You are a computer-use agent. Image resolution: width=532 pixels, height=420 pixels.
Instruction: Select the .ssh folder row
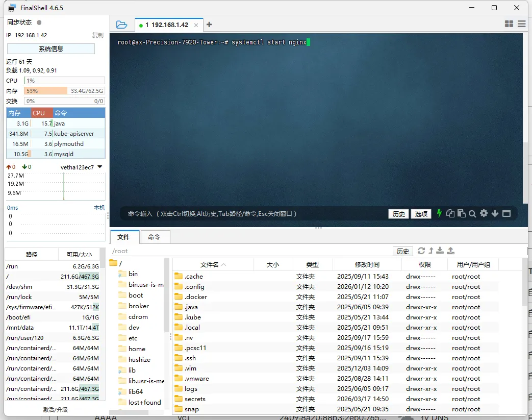336,358
